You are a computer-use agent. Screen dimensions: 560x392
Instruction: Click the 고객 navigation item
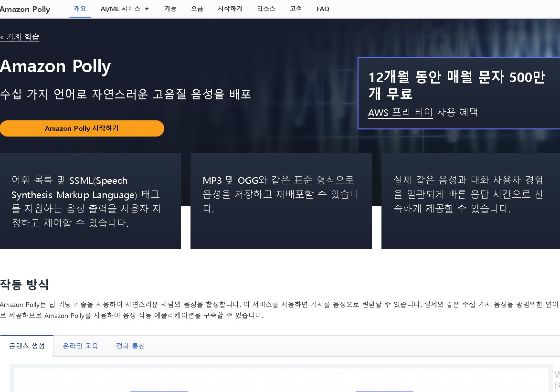coord(296,9)
